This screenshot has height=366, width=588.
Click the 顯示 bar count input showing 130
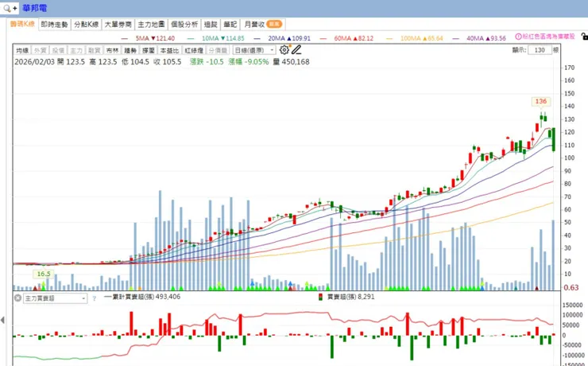(x=540, y=50)
